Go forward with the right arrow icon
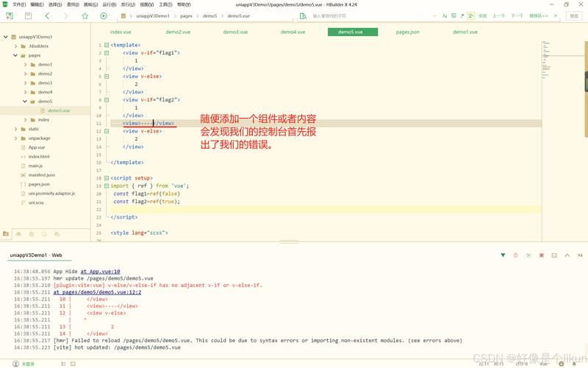 pyautogui.click(x=66, y=15)
